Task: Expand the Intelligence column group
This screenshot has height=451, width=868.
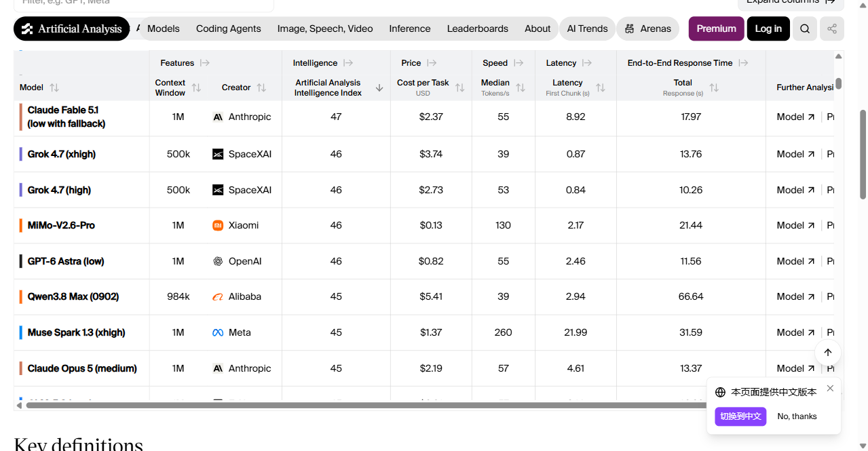Action: (x=348, y=63)
